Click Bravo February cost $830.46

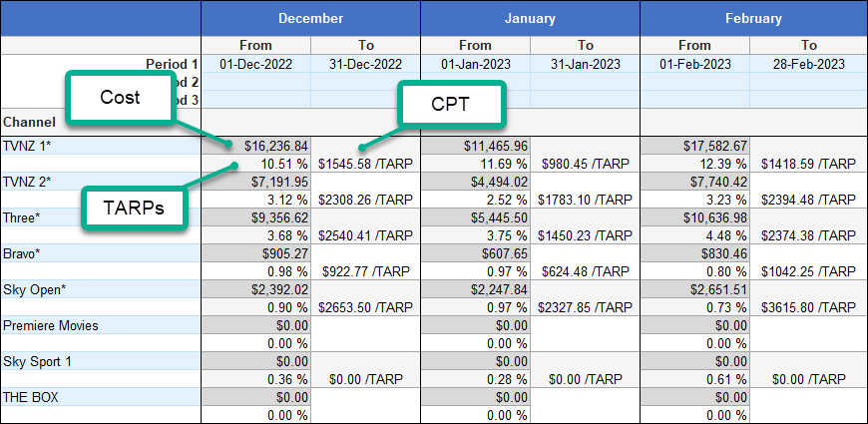tap(694, 253)
